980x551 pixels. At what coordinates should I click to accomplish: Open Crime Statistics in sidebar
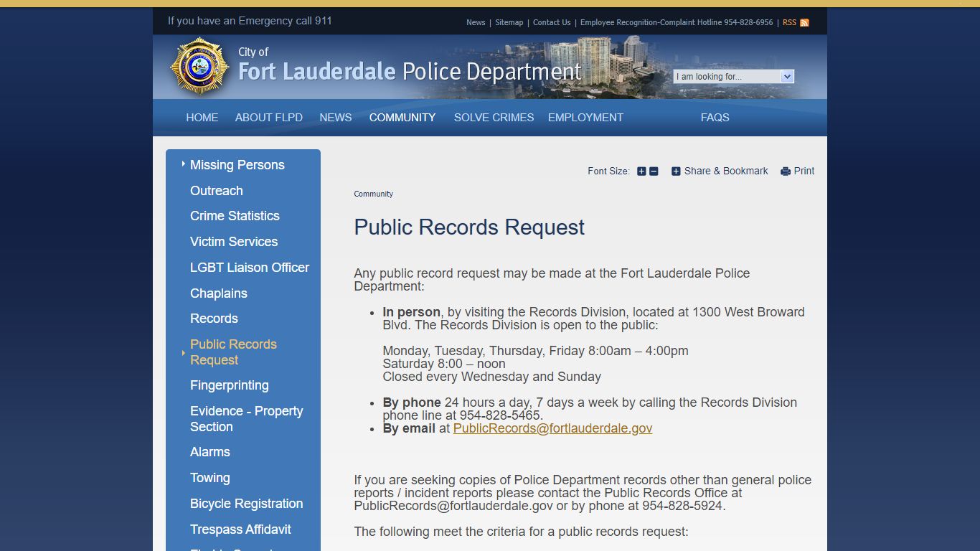(235, 216)
